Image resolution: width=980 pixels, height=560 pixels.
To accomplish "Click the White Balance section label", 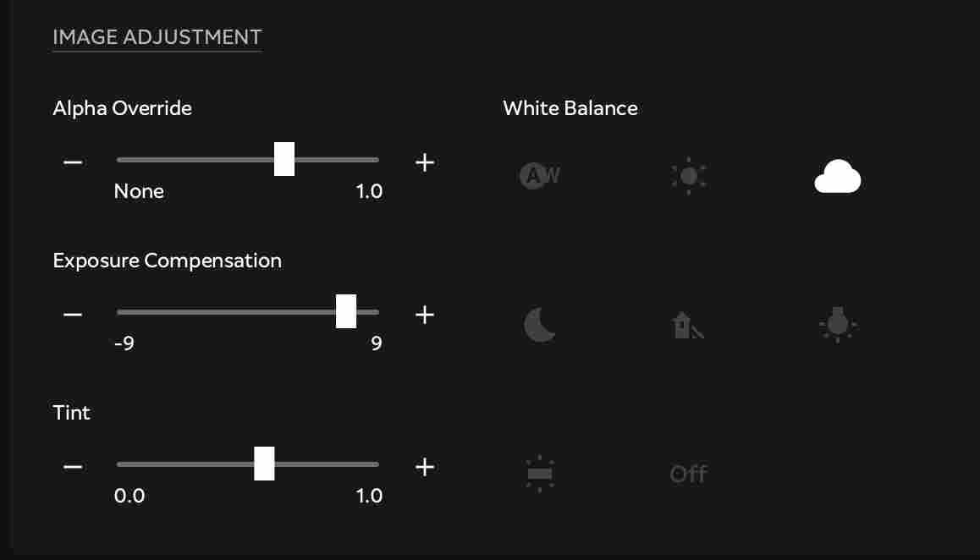I will [x=570, y=108].
